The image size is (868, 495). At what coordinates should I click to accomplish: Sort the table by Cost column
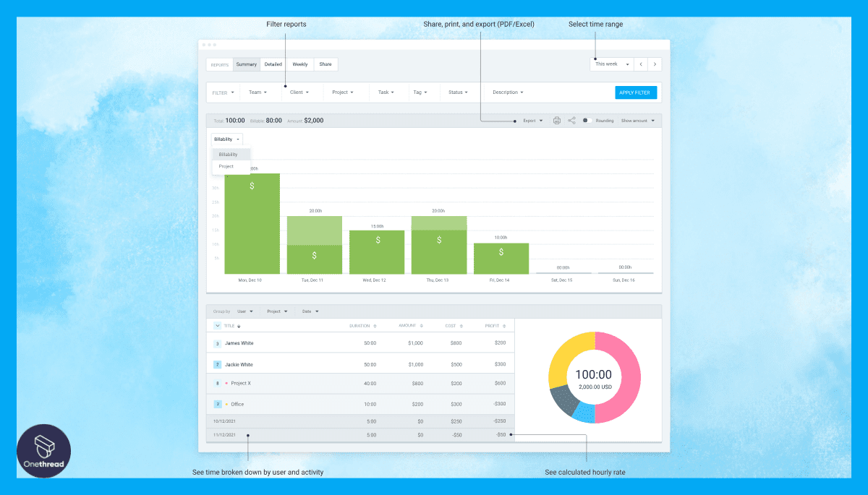click(x=461, y=325)
